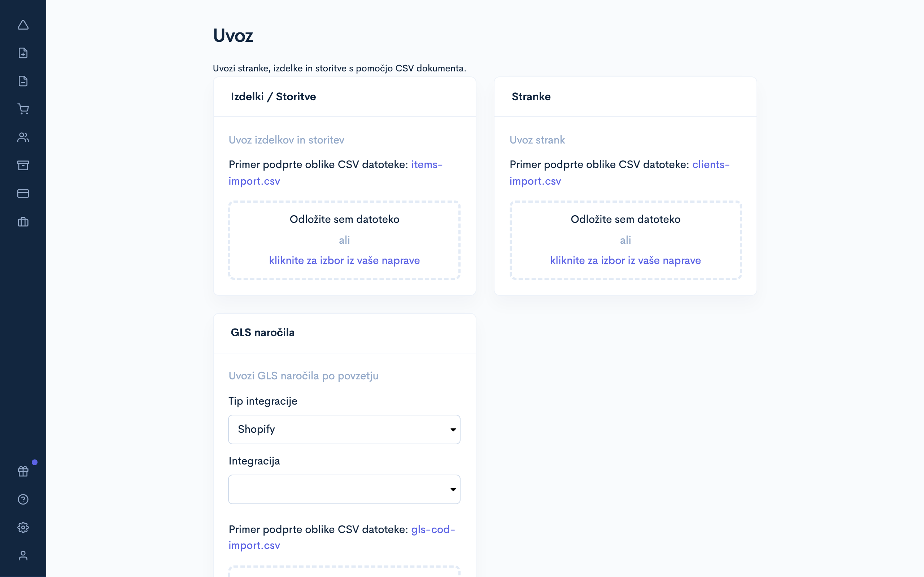The width and height of the screenshot is (924, 577).
Task: Open new document icon with plus
Action: (23, 53)
